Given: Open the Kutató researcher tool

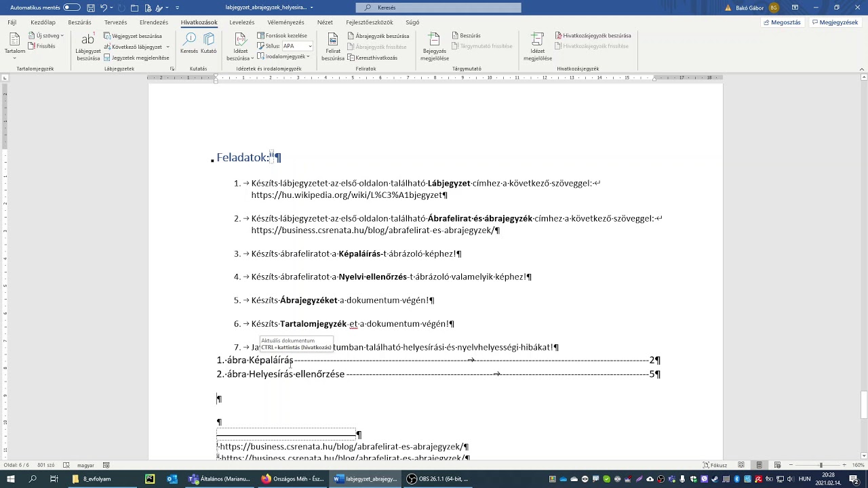Looking at the screenshot, I should click(x=209, y=43).
